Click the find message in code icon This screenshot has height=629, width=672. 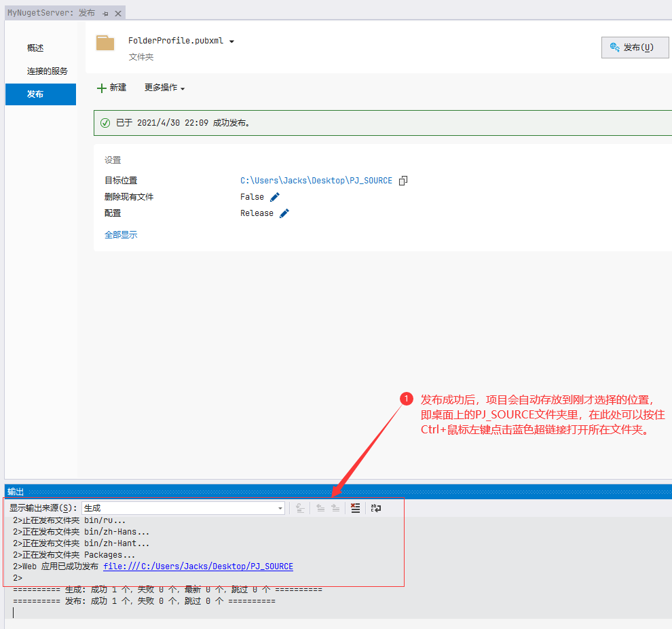coord(300,508)
